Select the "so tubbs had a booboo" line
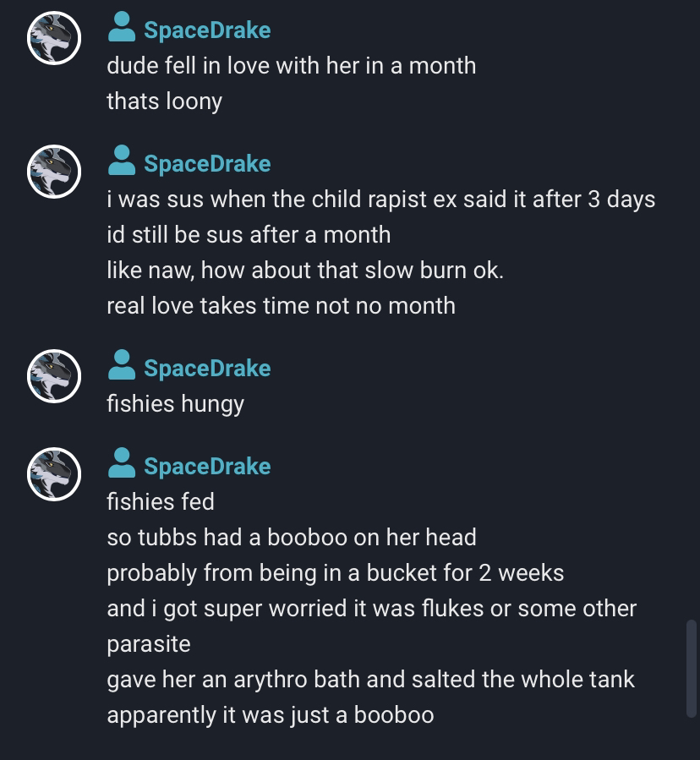700x760 pixels. click(292, 537)
